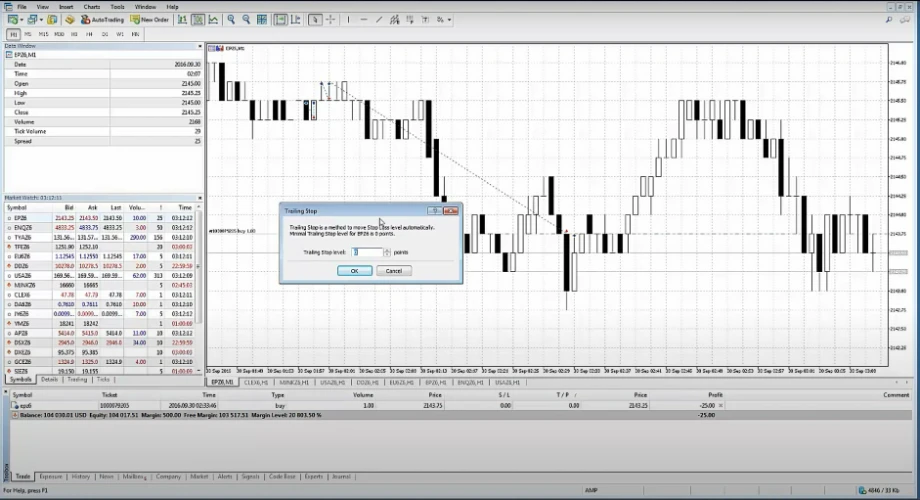Switch chart to candlesticks type
This screenshot has width=920, height=500.
click(198, 19)
